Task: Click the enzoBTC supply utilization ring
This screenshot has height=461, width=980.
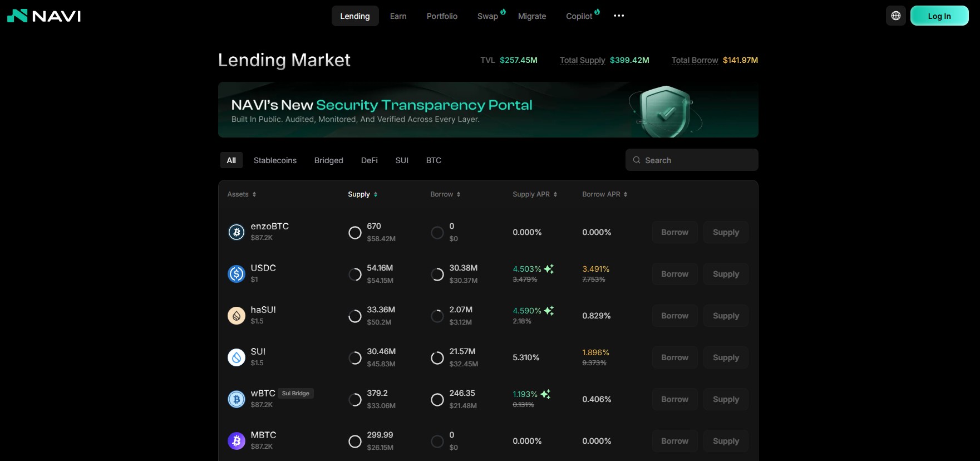Action: tap(355, 232)
